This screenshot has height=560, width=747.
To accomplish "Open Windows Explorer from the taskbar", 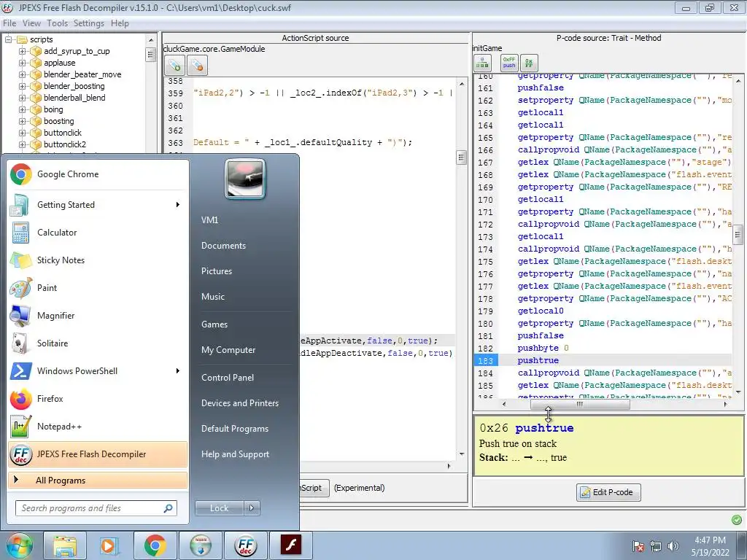I will (65, 545).
